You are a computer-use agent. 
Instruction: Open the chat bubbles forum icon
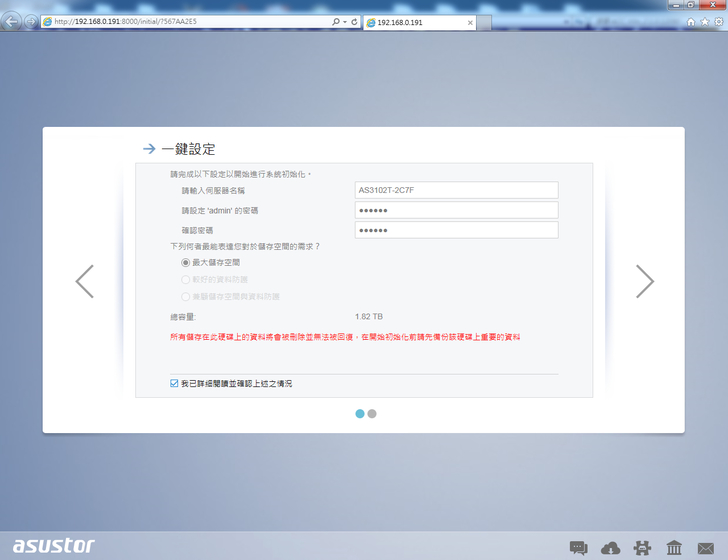point(579,547)
